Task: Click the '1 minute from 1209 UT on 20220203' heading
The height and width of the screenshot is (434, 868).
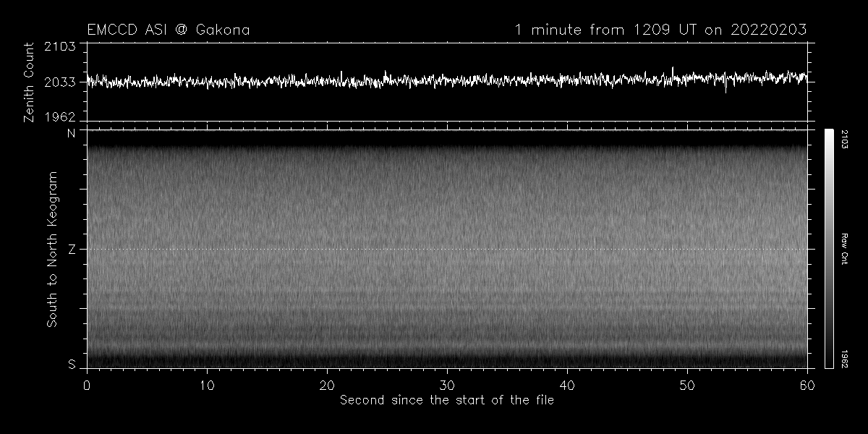Action: point(660,30)
